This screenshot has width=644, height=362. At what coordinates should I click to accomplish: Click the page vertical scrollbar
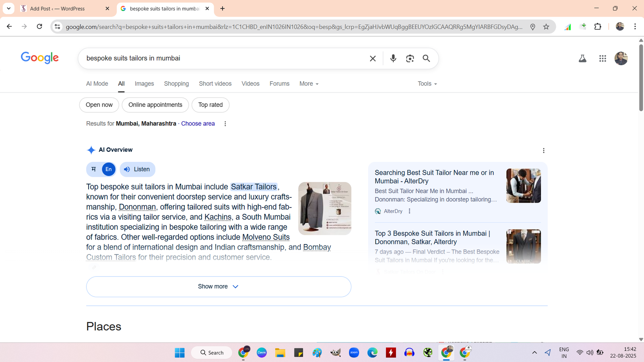coord(641,77)
